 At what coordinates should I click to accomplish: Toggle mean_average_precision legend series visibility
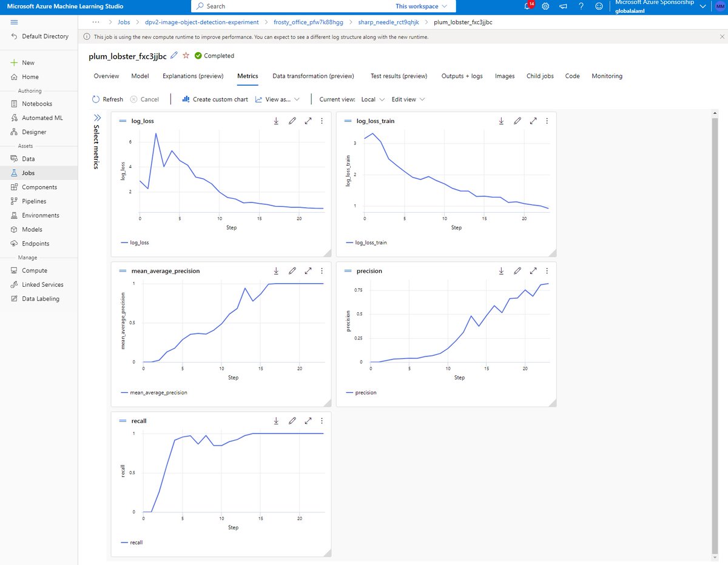tap(154, 392)
